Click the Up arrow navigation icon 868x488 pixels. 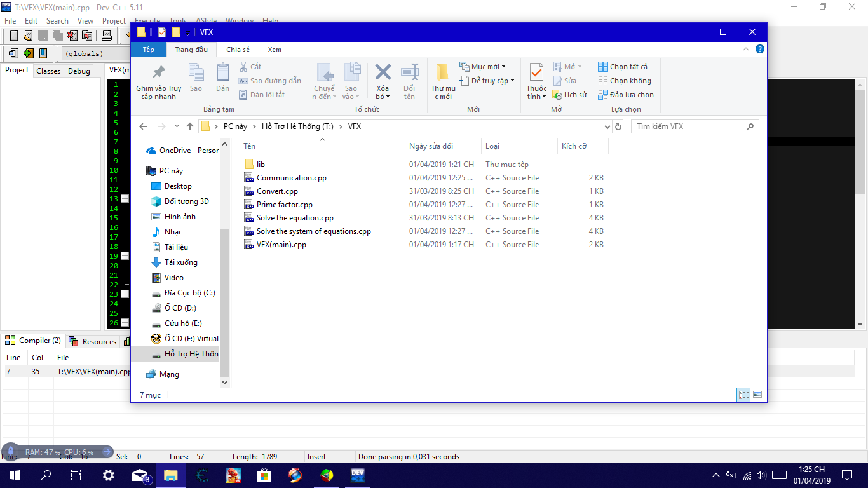(189, 126)
